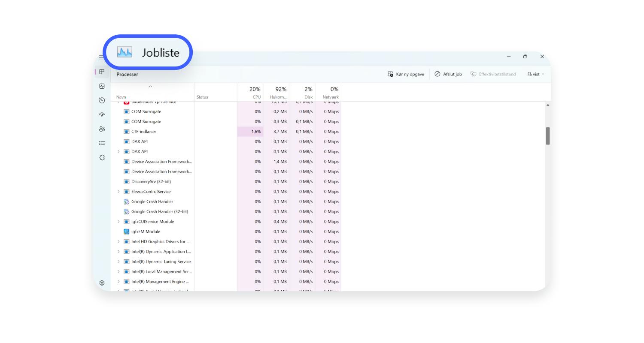Click the vertical scrollbar thumb
644x343 pixels.
pos(548,136)
